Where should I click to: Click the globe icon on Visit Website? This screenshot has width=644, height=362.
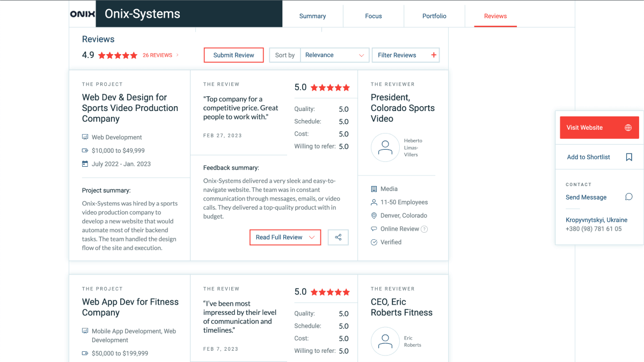pos(628,128)
